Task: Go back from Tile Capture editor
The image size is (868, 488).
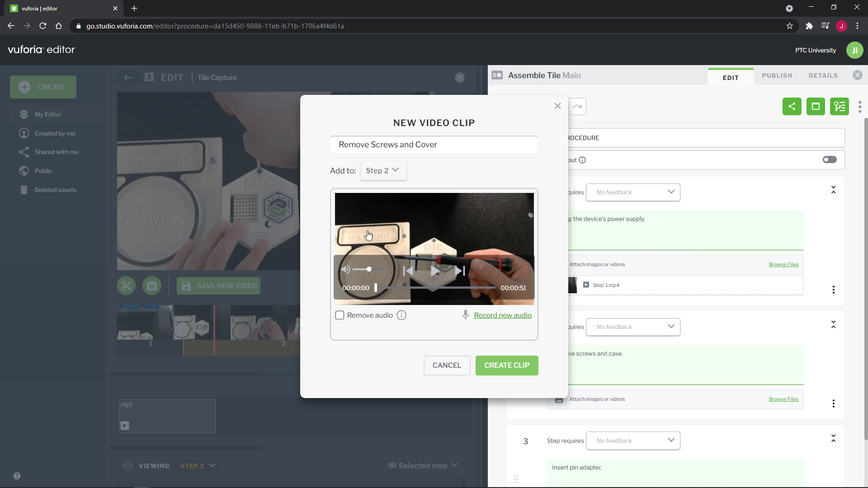Action: (128, 77)
